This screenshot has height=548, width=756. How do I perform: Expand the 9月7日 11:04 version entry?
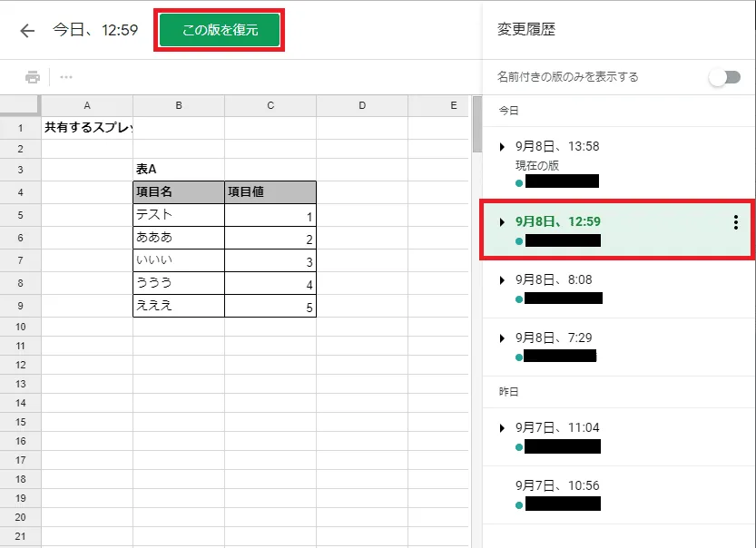503,428
